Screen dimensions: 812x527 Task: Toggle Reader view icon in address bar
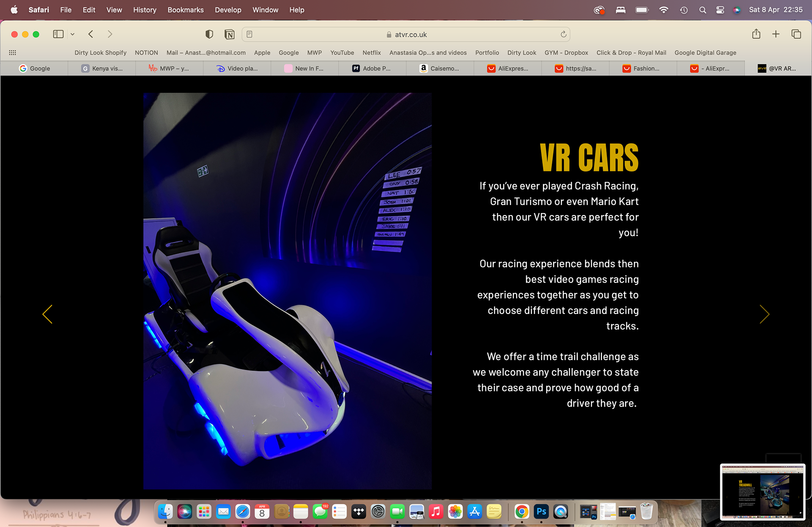coord(250,34)
